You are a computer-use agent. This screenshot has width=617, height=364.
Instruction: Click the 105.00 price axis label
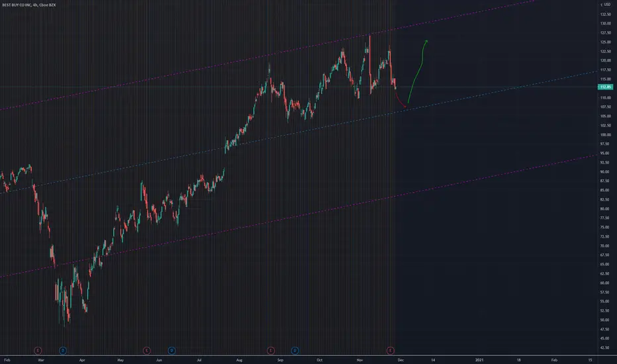point(605,116)
